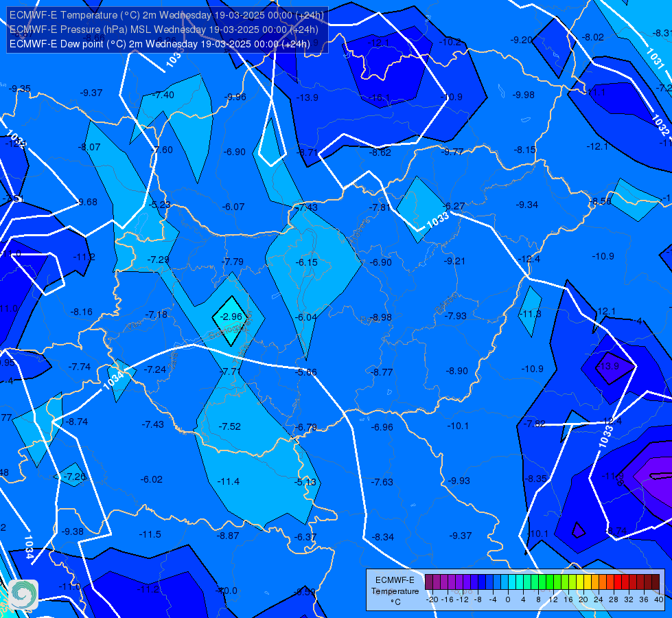Click the -6.27 temperature value

pos(454,206)
